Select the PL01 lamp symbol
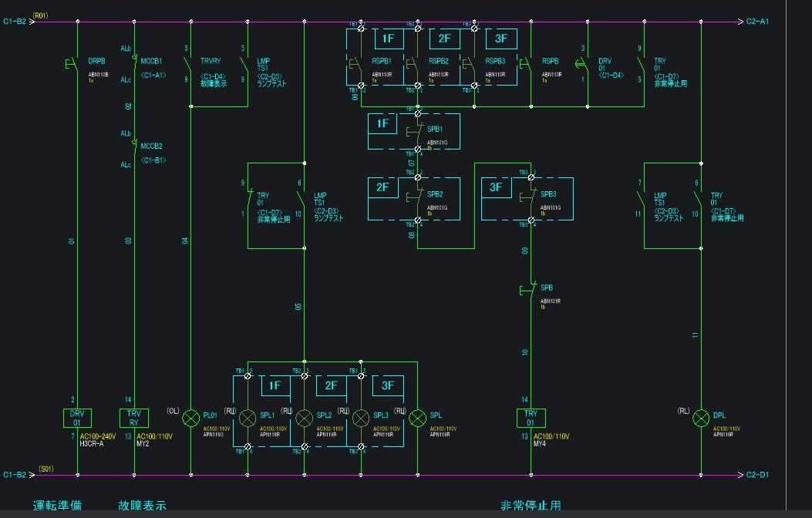 pyautogui.click(x=190, y=419)
